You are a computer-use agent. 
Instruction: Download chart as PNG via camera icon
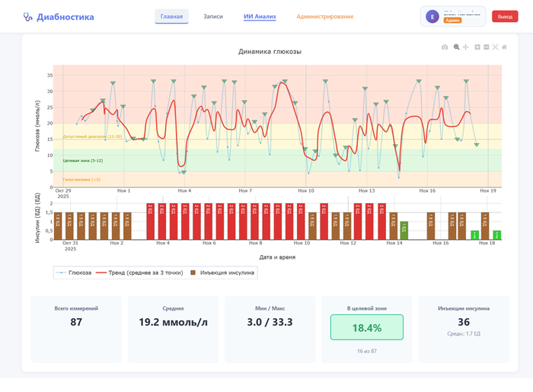click(445, 47)
